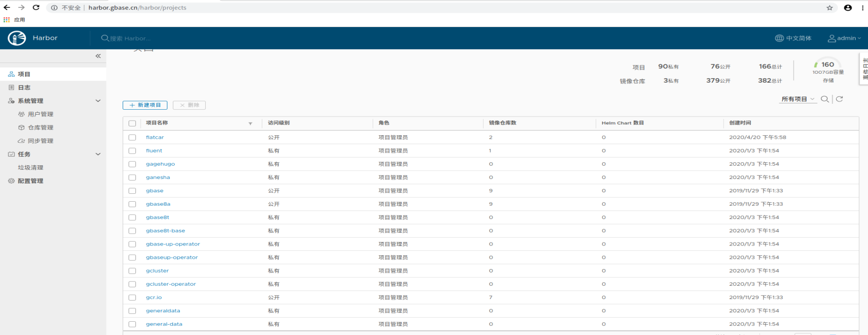Open the gbaseup-operator project link
This screenshot has height=335, width=868.
click(172, 257)
